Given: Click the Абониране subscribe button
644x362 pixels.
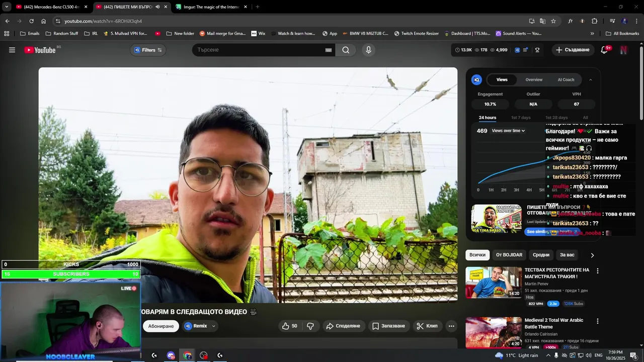Looking at the screenshot, I should click(x=161, y=326).
